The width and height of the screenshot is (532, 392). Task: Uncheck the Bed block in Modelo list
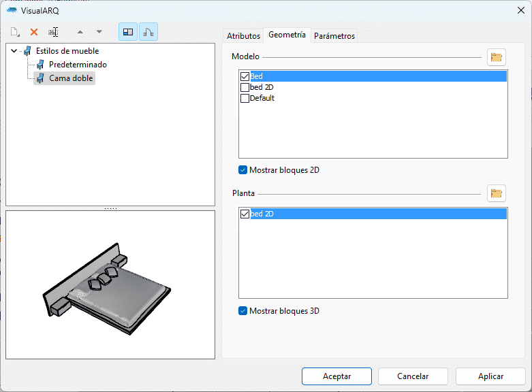click(x=245, y=77)
